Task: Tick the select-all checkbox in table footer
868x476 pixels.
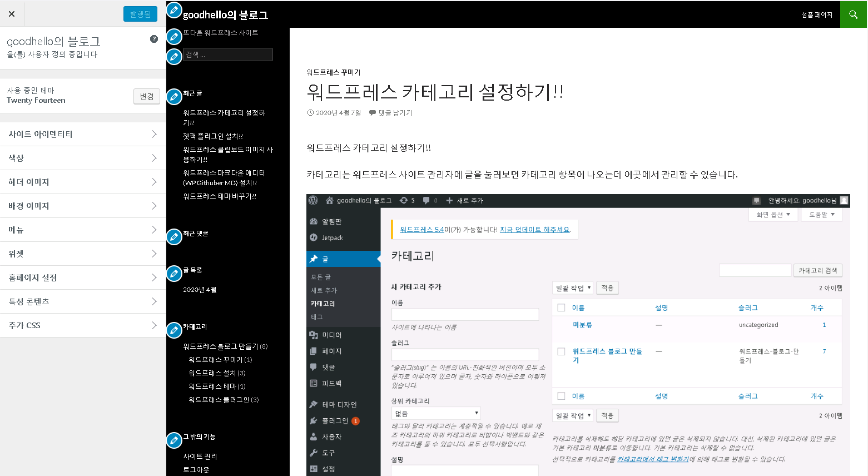Action: 561,396
